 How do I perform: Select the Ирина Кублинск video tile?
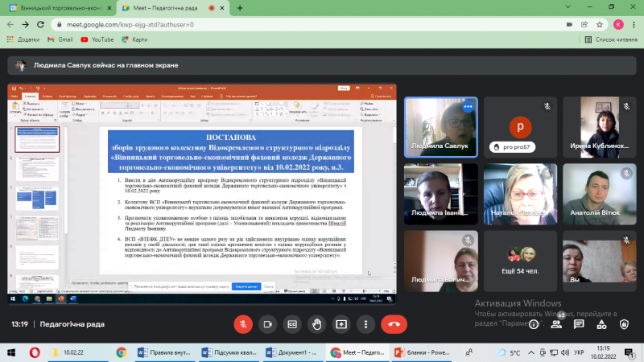tap(599, 127)
